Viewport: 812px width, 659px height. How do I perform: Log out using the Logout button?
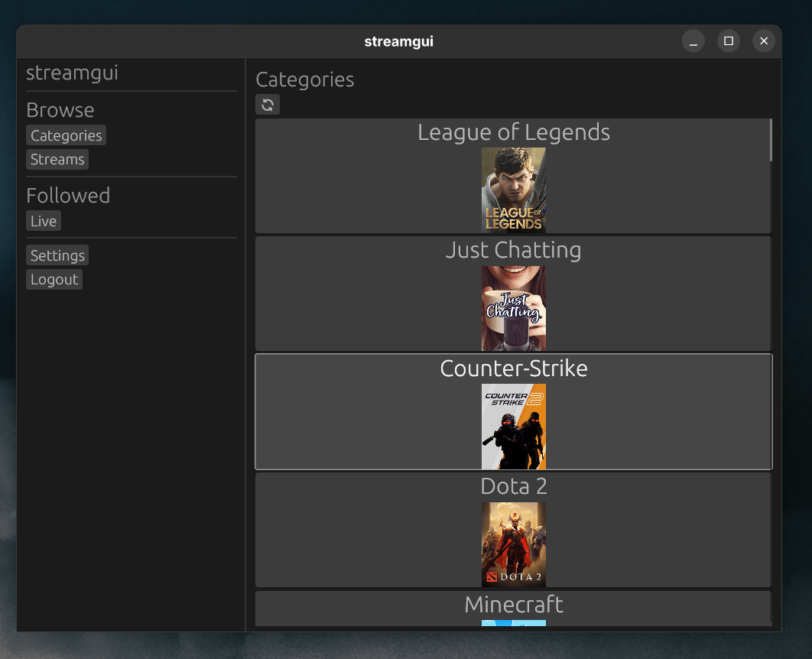[54, 279]
